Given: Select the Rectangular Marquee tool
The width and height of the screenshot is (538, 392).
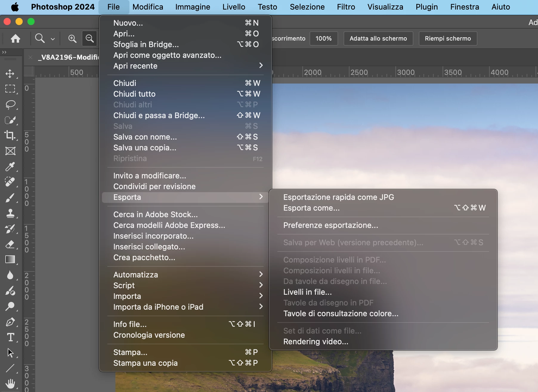Looking at the screenshot, I should tap(10, 89).
